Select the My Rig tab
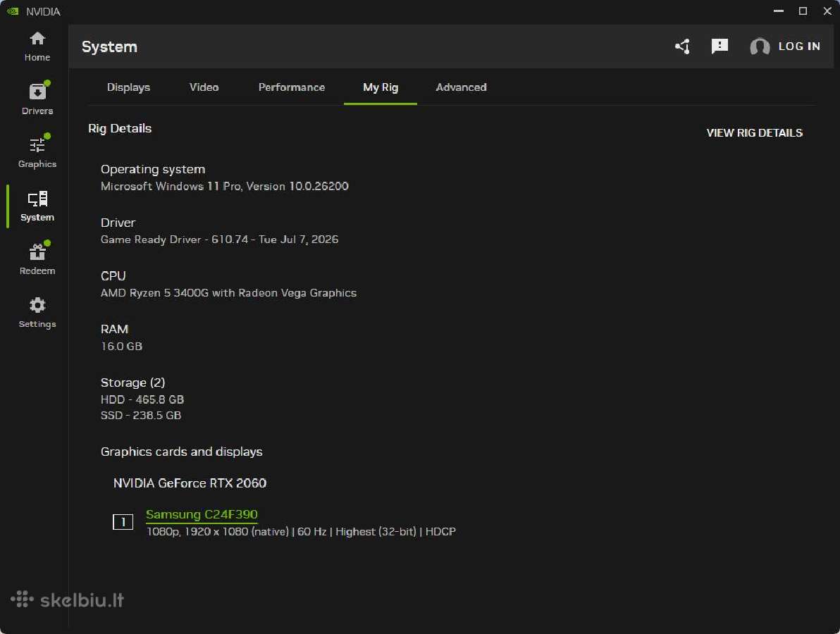 pyautogui.click(x=381, y=87)
